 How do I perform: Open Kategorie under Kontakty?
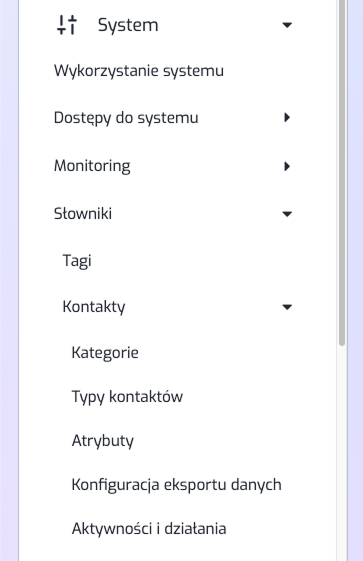point(105,353)
